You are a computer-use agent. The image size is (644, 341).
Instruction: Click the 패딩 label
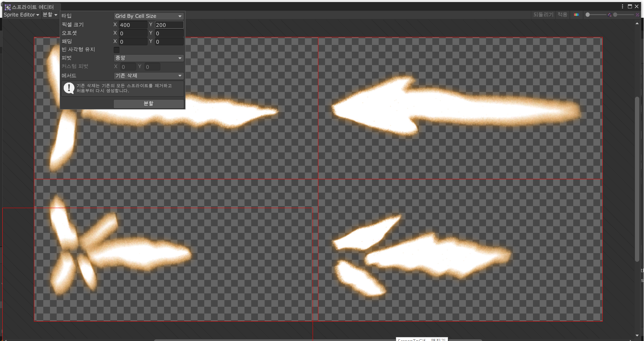pos(66,41)
